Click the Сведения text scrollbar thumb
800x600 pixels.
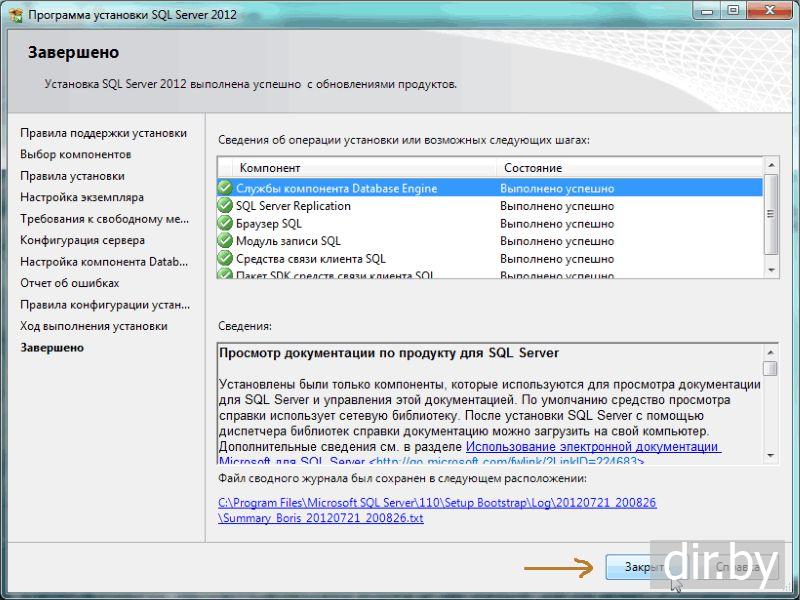click(770, 368)
